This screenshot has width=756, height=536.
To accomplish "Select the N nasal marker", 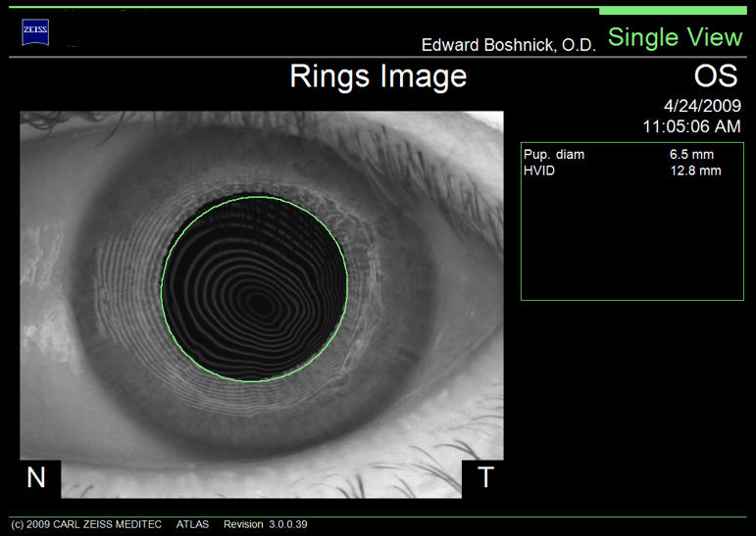I will coord(36,477).
